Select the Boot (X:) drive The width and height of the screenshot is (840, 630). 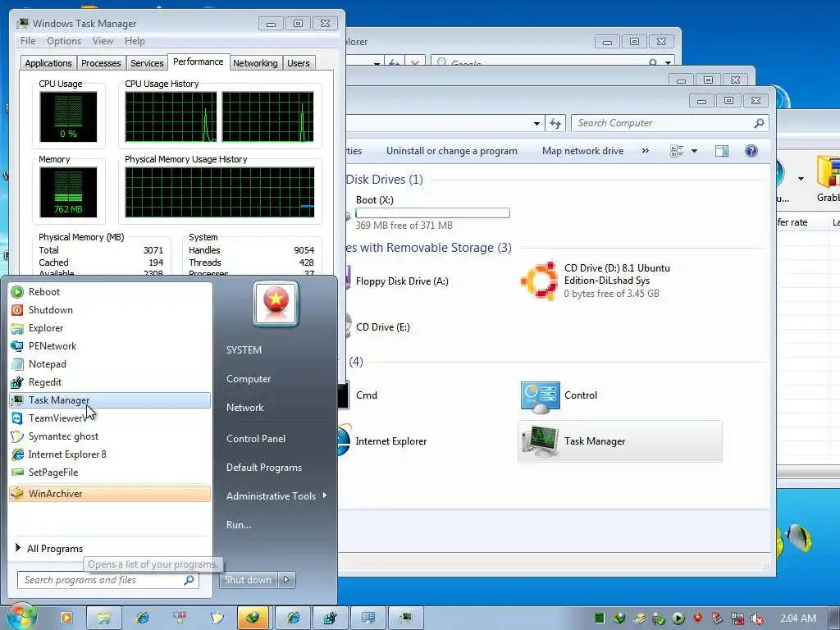[374, 200]
